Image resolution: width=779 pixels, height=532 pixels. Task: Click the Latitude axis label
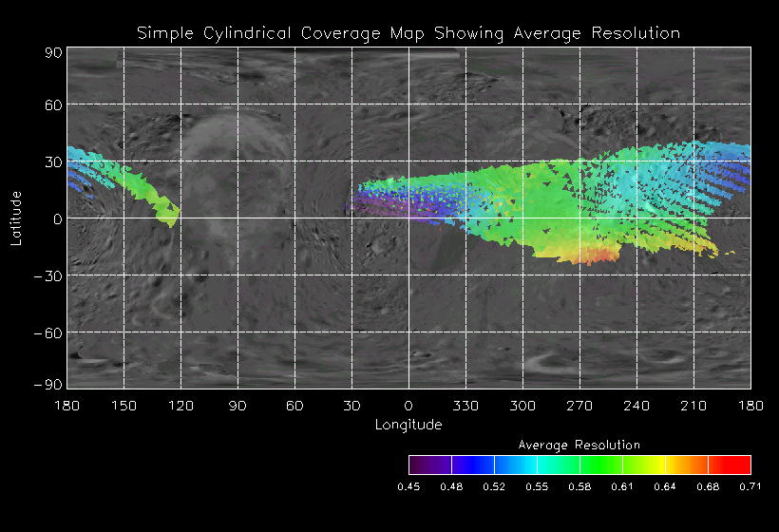(x=16, y=218)
